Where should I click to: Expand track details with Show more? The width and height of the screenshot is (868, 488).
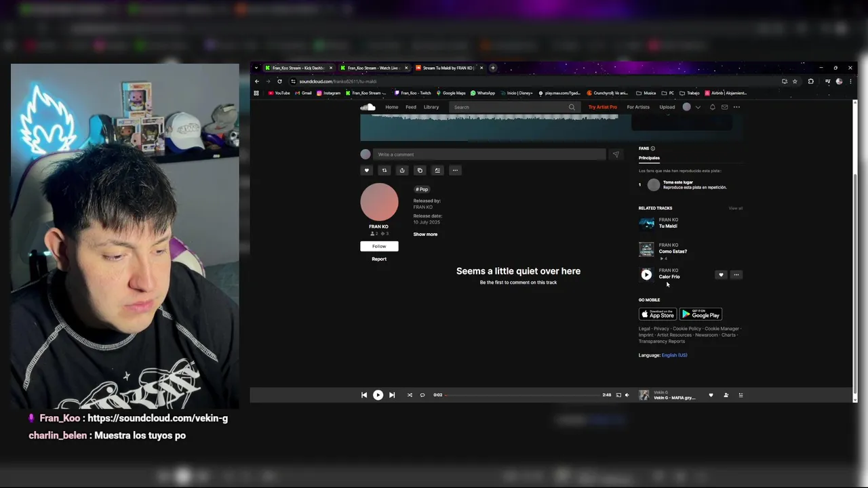(425, 235)
